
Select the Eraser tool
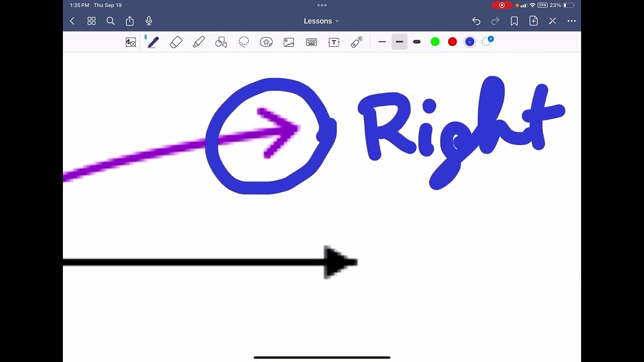tap(176, 42)
